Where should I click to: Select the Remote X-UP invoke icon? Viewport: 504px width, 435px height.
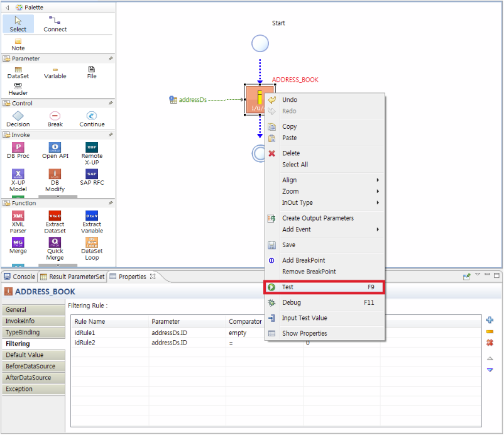coord(92,153)
